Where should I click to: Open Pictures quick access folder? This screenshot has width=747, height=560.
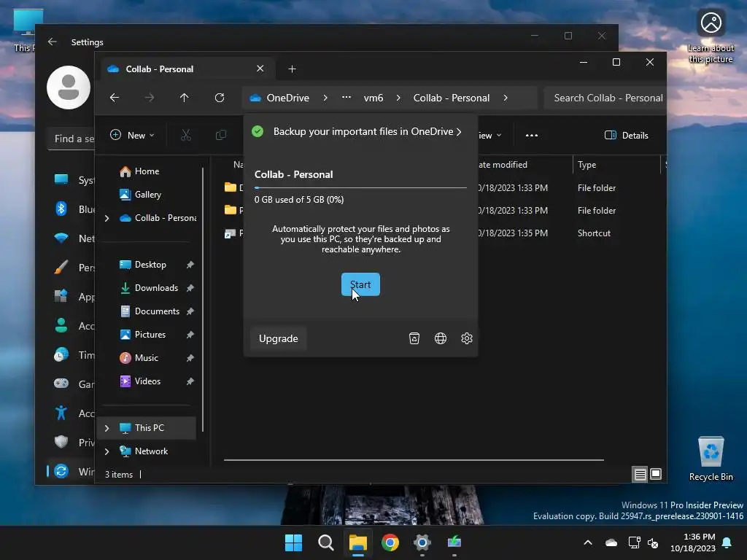[x=150, y=334]
